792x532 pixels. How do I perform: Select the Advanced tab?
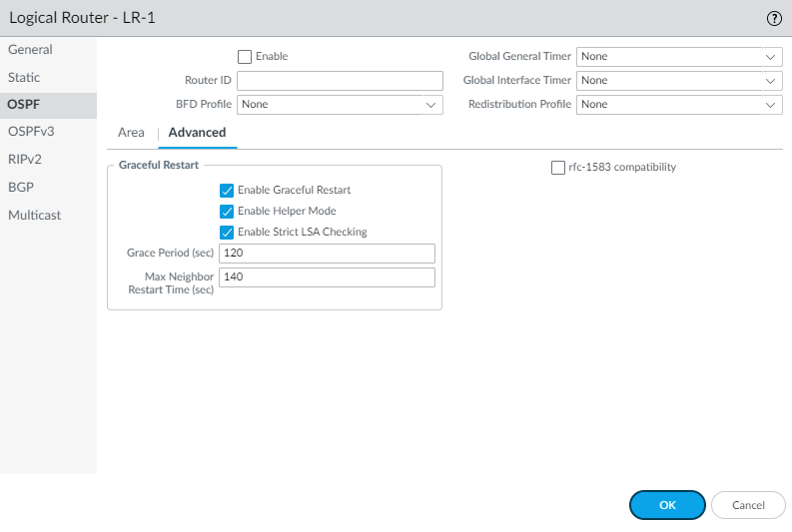pos(197,133)
